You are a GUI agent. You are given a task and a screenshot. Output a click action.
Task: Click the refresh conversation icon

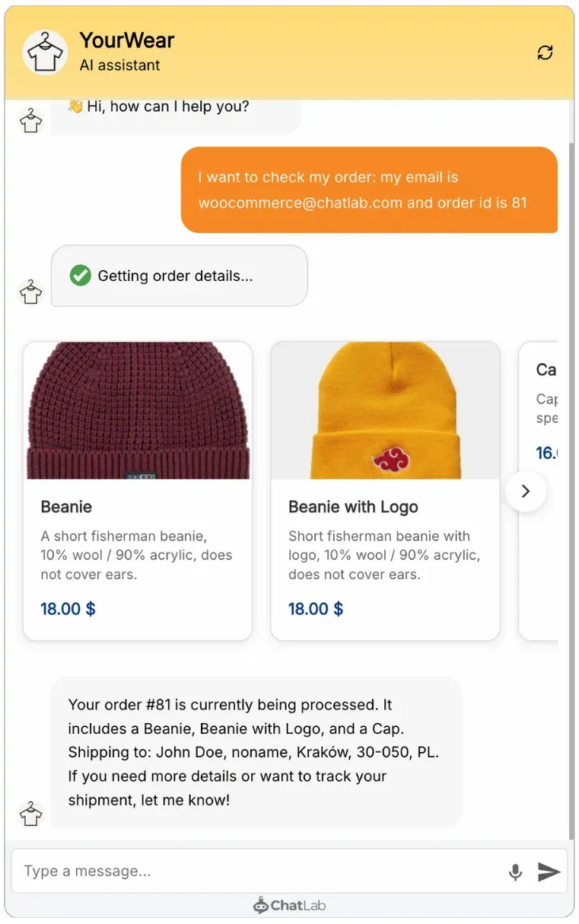(x=545, y=53)
